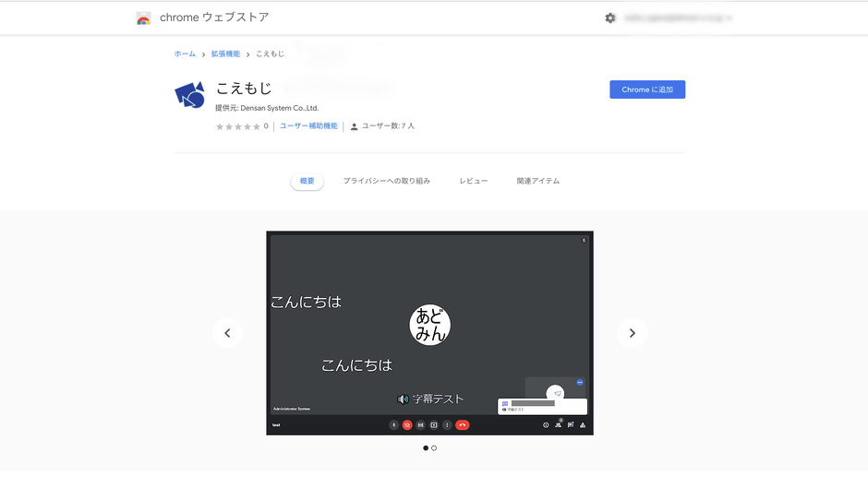
Task: Open the レビュー tab
Action: click(x=474, y=181)
